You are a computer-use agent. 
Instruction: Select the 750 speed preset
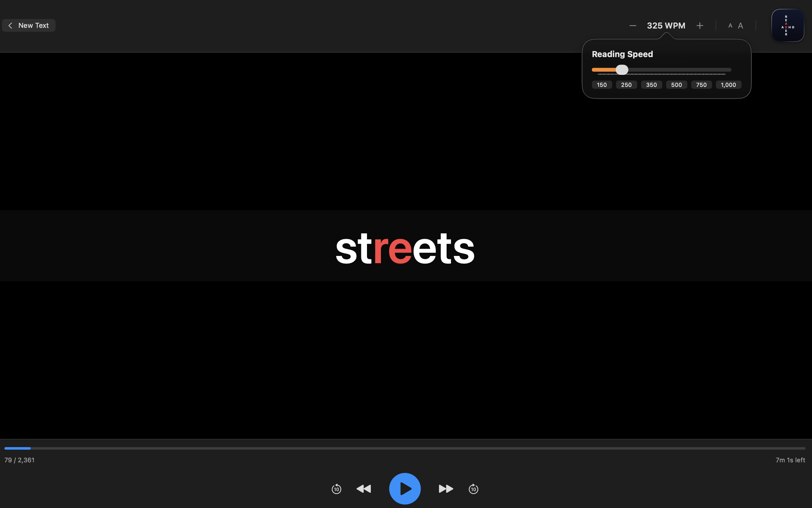click(701, 85)
